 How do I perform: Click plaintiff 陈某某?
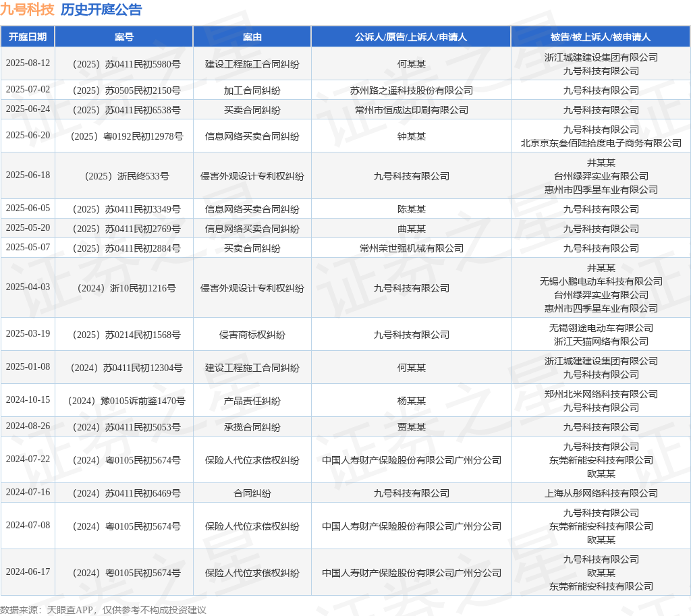pos(411,209)
